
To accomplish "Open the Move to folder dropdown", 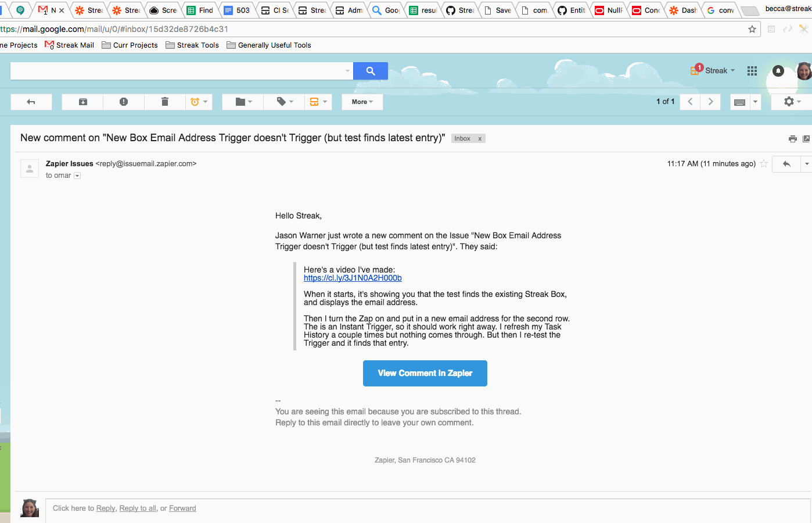I will click(243, 102).
